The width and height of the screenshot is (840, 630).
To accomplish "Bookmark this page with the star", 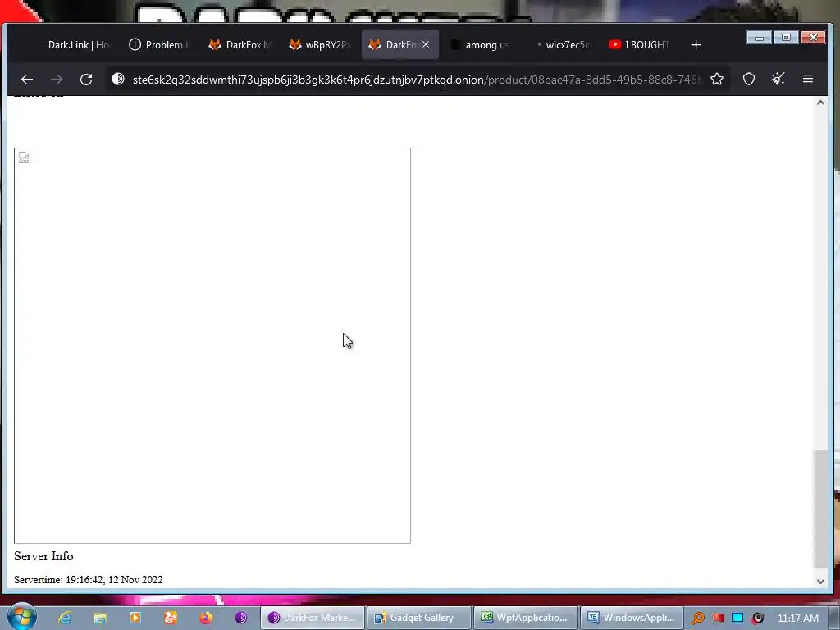I will tap(717, 80).
